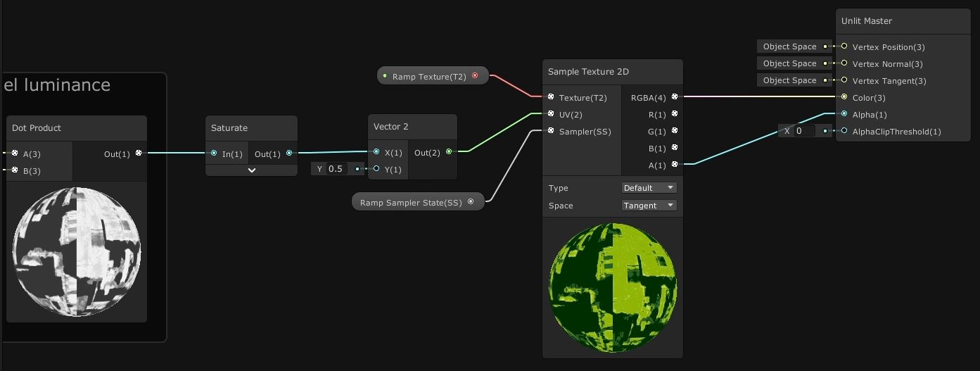Click the Saturate In(1) input port
The width and height of the screenshot is (980, 371).
tap(214, 153)
